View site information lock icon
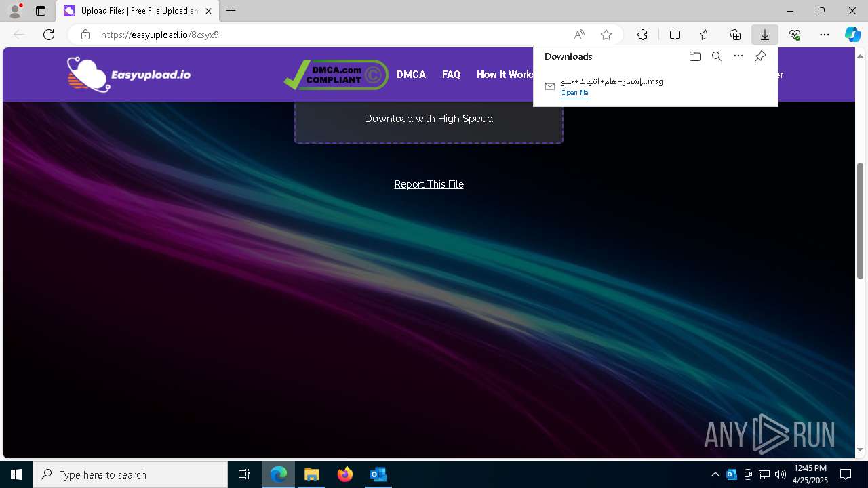The height and width of the screenshot is (488, 868). (85, 35)
